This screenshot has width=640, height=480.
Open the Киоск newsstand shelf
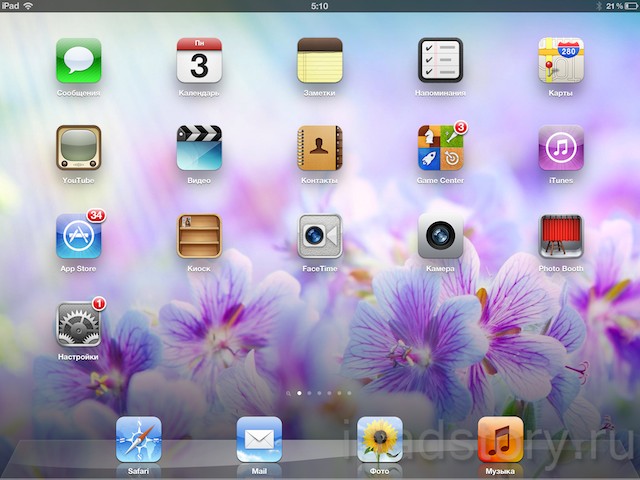click(199, 236)
